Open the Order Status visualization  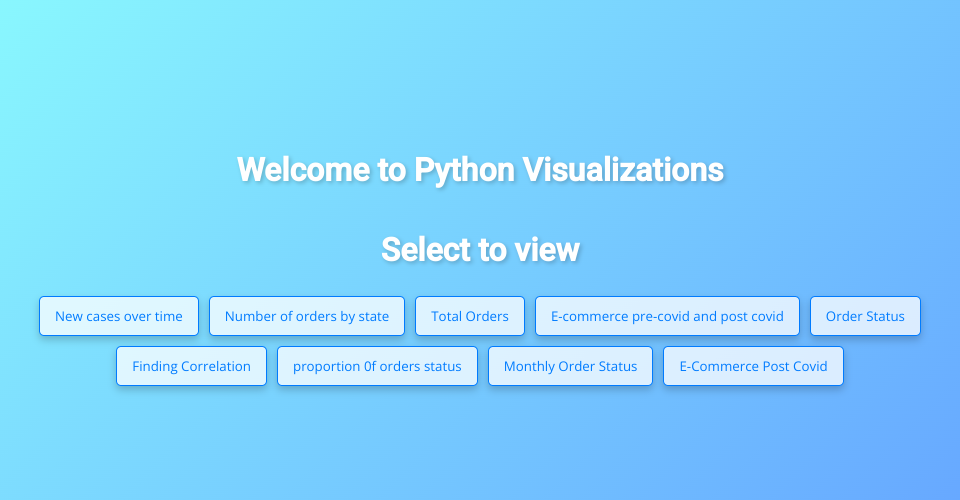pyautogui.click(x=865, y=316)
